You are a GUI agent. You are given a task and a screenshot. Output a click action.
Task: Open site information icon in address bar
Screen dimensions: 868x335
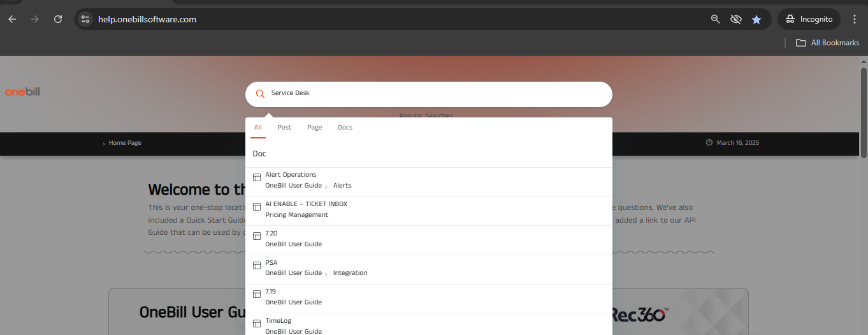tap(86, 19)
